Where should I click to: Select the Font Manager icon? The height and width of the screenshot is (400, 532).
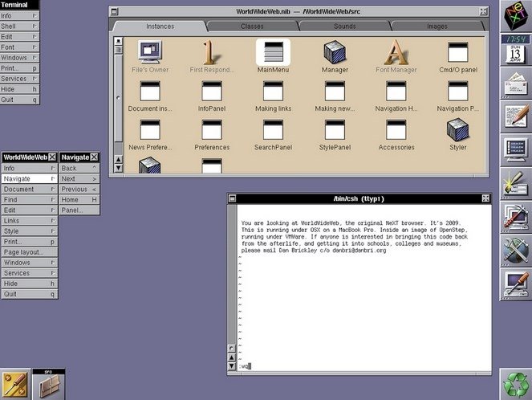tap(396, 52)
